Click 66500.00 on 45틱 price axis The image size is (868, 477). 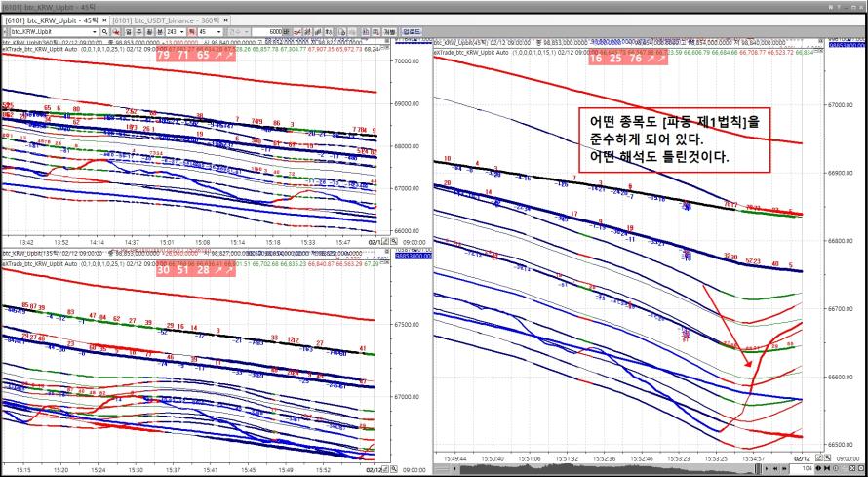click(841, 445)
